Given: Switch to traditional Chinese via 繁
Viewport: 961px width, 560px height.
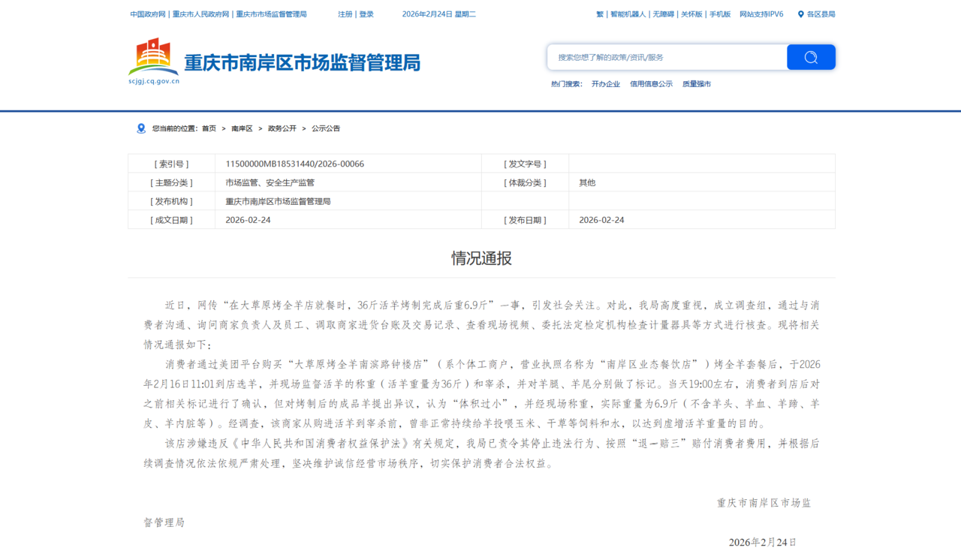Looking at the screenshot, I should pyautogui.click(x=600, y=14).
